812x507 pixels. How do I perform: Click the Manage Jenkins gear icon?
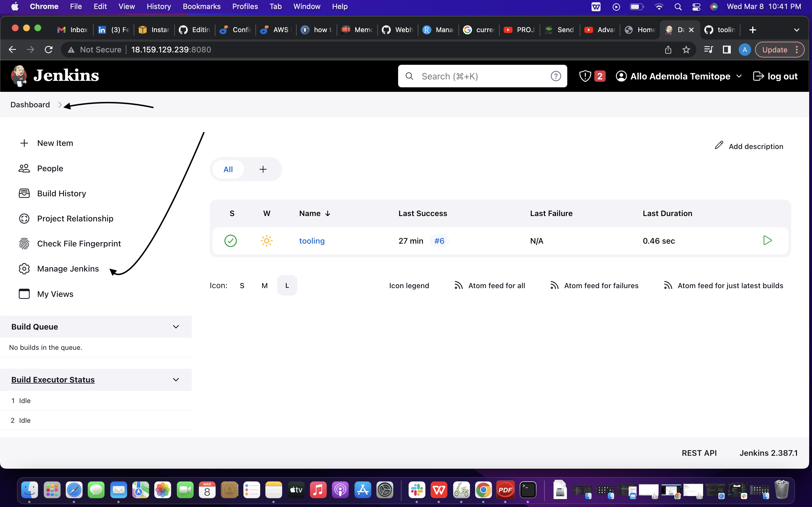pos(24,269)
